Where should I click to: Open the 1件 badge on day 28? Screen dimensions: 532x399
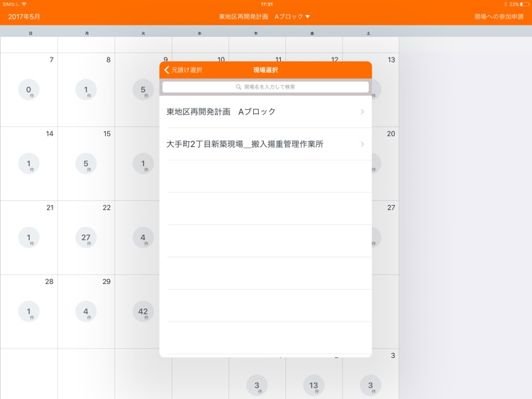[29, 312]
